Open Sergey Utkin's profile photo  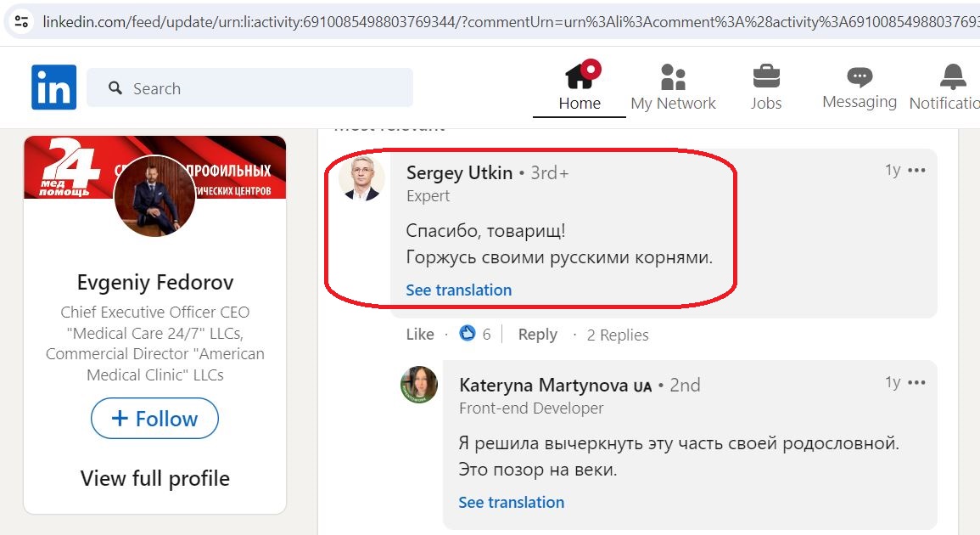(361, 178)
